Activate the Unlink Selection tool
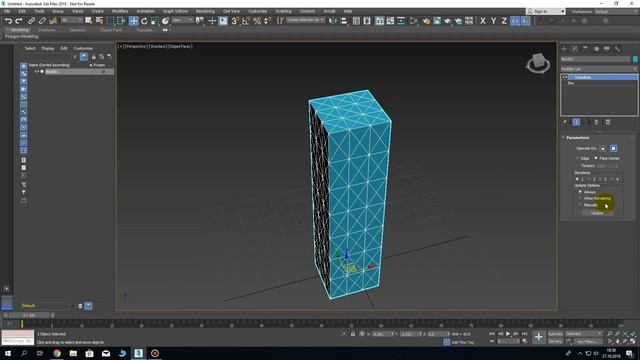This screenshot has width=640, height=360. pyautogui.click(x=42, y=21)
